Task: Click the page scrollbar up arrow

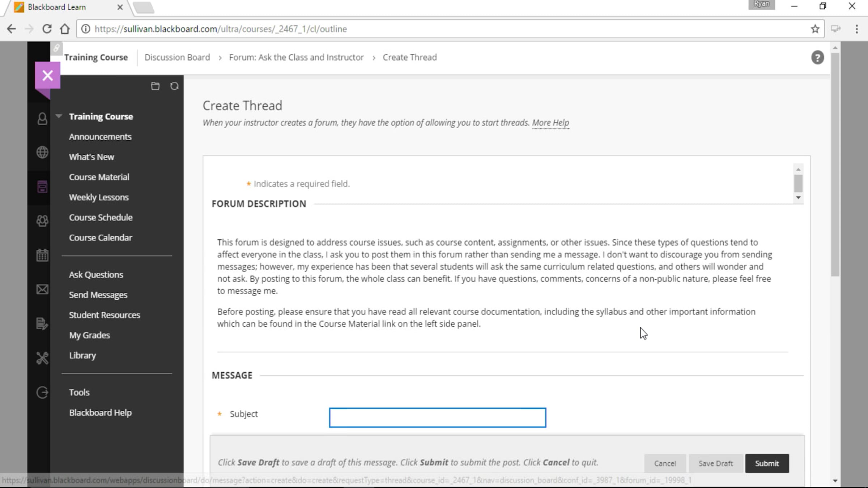Action: tap(835, 48)
